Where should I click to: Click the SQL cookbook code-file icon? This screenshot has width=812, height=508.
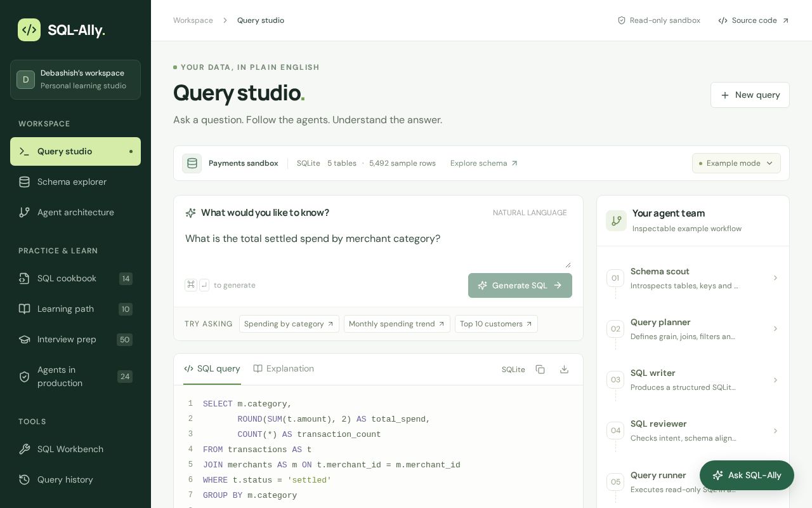pos(24,278)
